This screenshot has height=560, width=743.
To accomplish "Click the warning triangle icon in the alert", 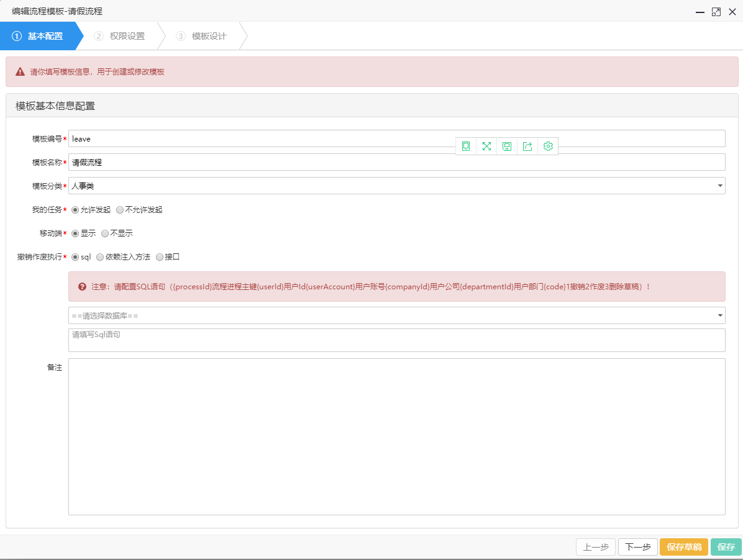I will point(20,71).
